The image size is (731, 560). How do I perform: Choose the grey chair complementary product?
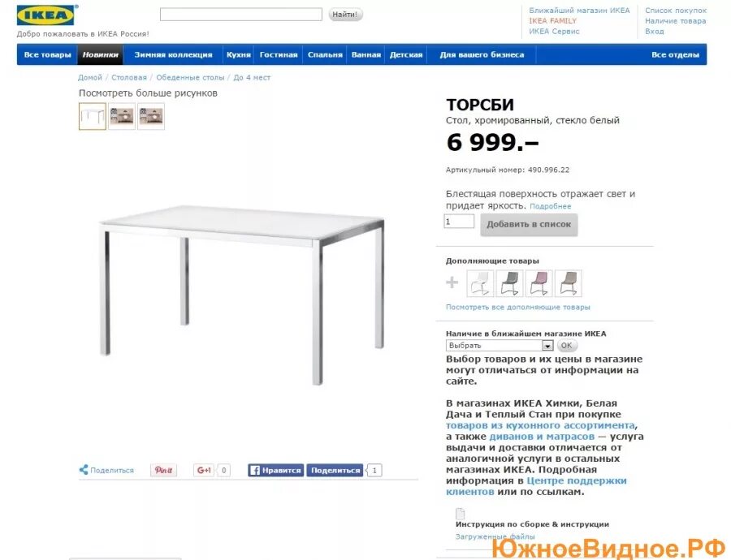click(509, 283)
